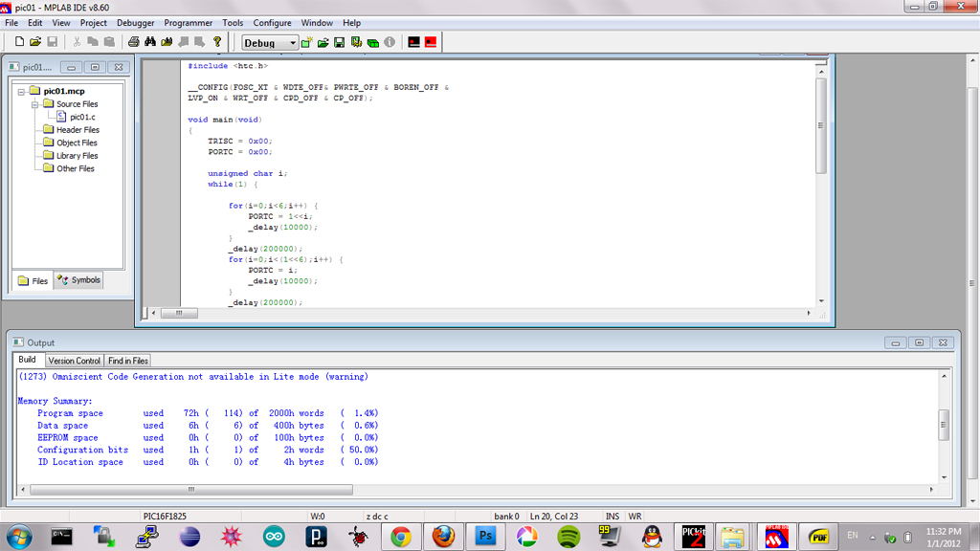Click the find in files folder icon
This screenshot has height=551, width=980.
167,42
